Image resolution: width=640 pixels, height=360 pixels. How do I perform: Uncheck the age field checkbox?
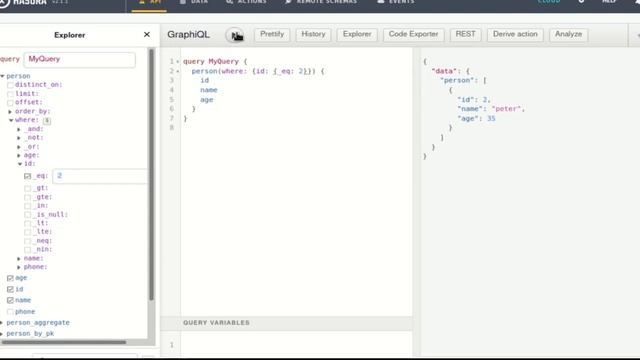coord(10,278)
